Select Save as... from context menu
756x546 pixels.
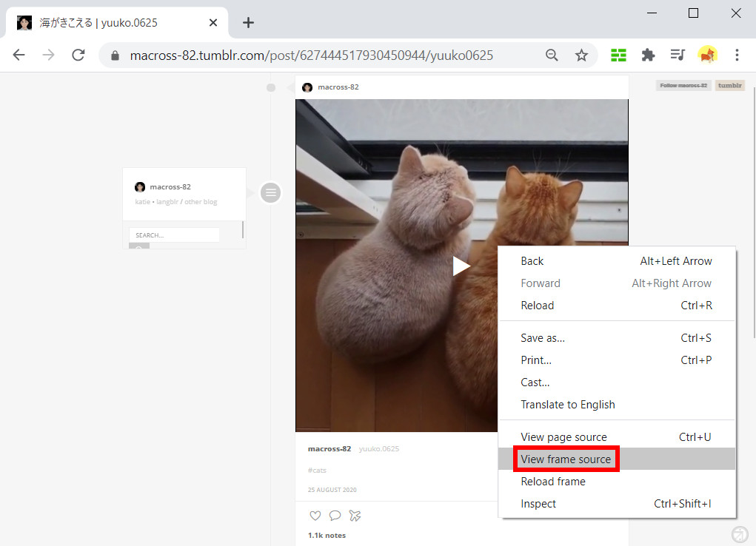[543, 338]
